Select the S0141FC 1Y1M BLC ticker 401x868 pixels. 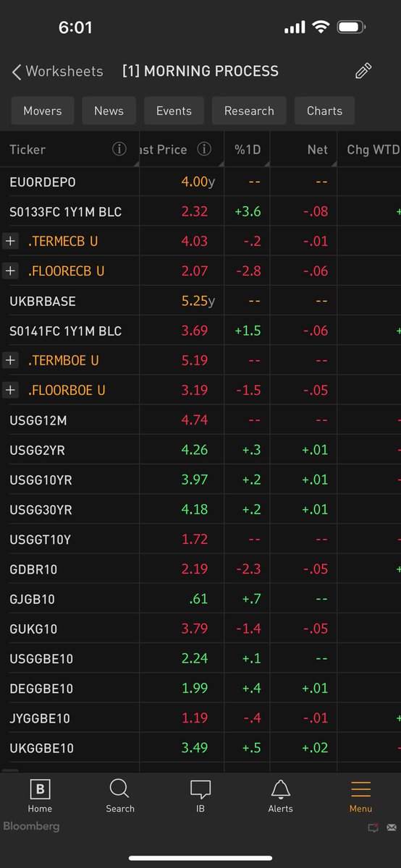(x=65, y=331)
